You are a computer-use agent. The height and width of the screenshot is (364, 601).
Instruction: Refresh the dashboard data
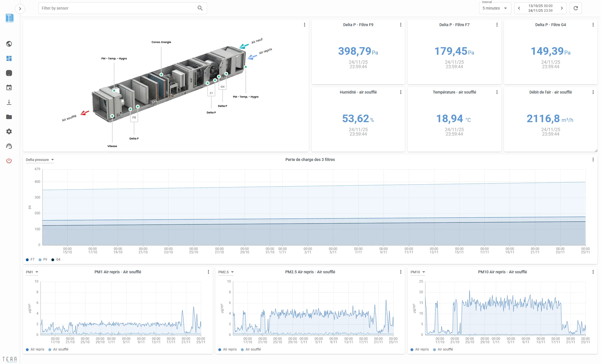point(576,8)
